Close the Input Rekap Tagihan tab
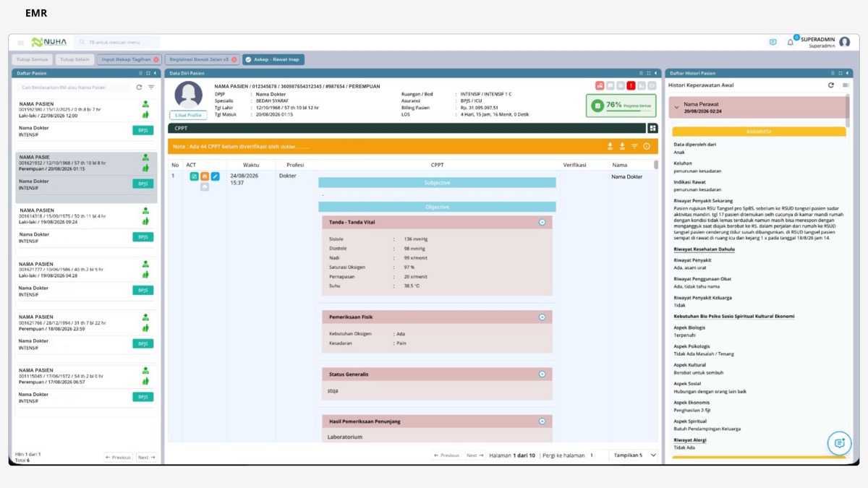The image size is (868, 488). (x=156, y=59)
